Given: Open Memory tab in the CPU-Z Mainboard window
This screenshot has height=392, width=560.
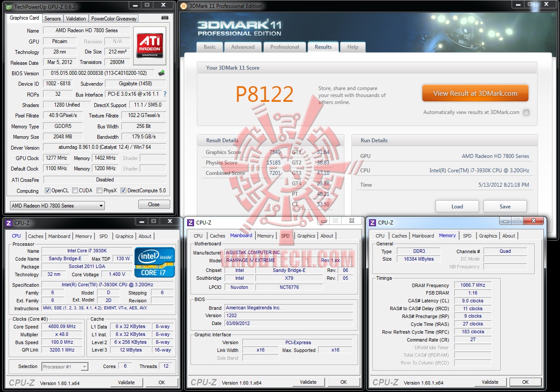Looking at the screenshot, I should (265, 236).
